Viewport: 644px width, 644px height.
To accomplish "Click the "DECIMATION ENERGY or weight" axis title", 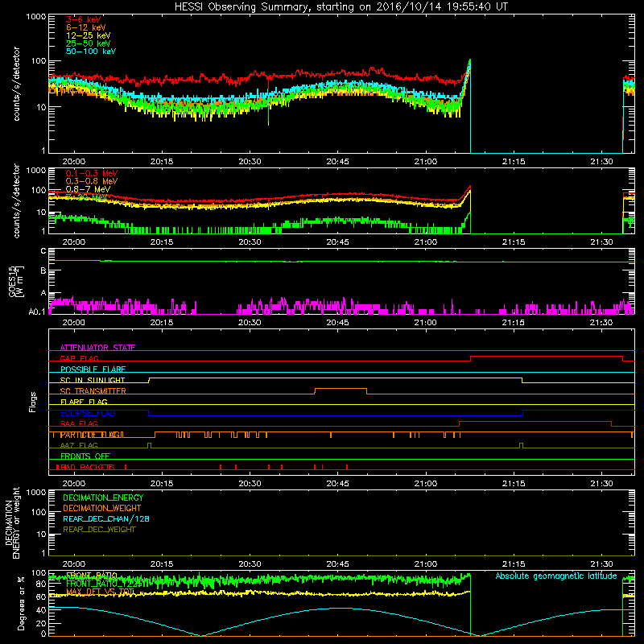I will [12, 522].
